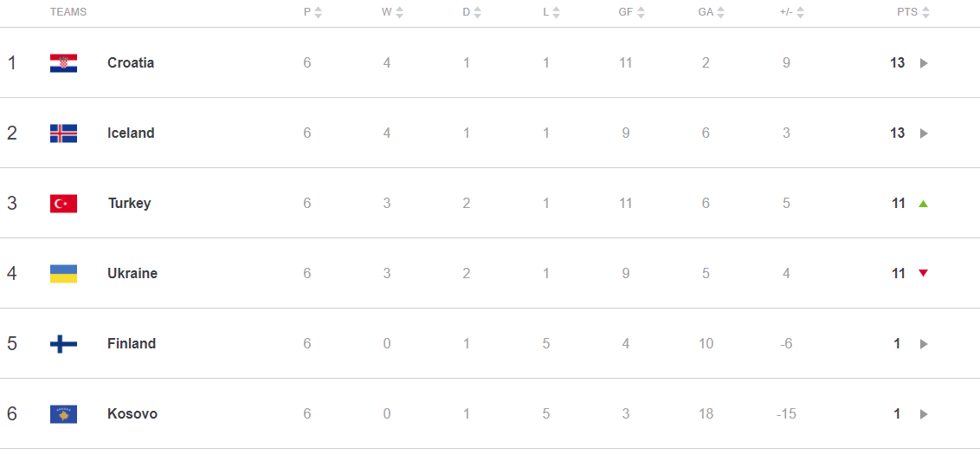Expand Kosovo row with gray arrow

coord(924,413)
